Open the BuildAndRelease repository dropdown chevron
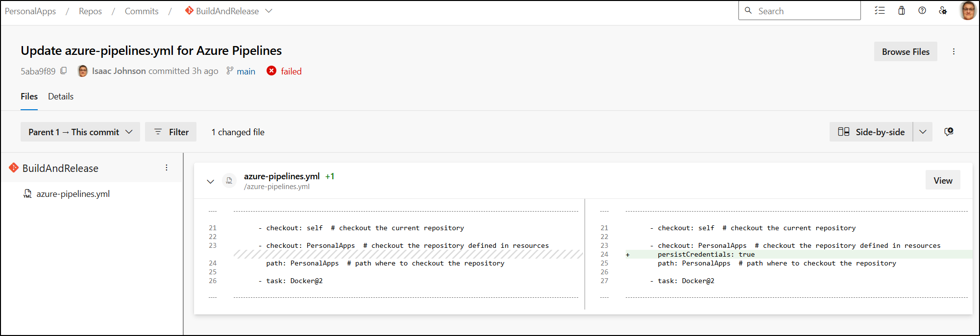 [x=269, y=11]
